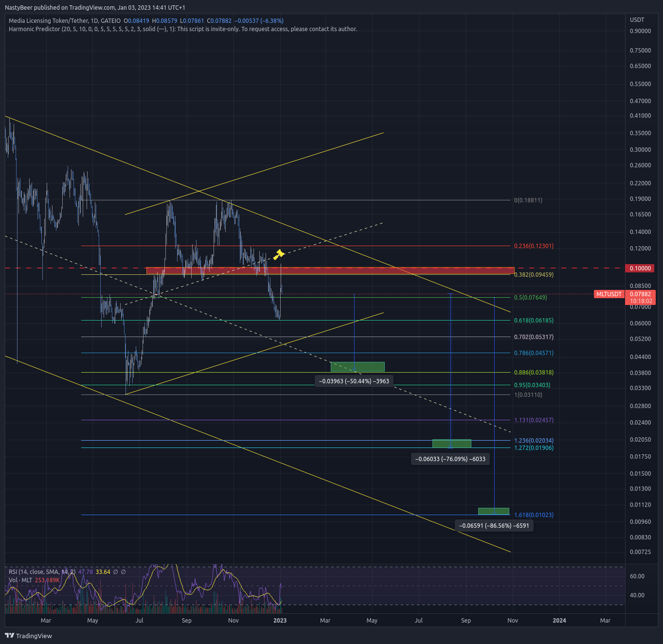Select the Fib label 1.272(0.01906)
The image size is (663, 644).
(534, 448)
